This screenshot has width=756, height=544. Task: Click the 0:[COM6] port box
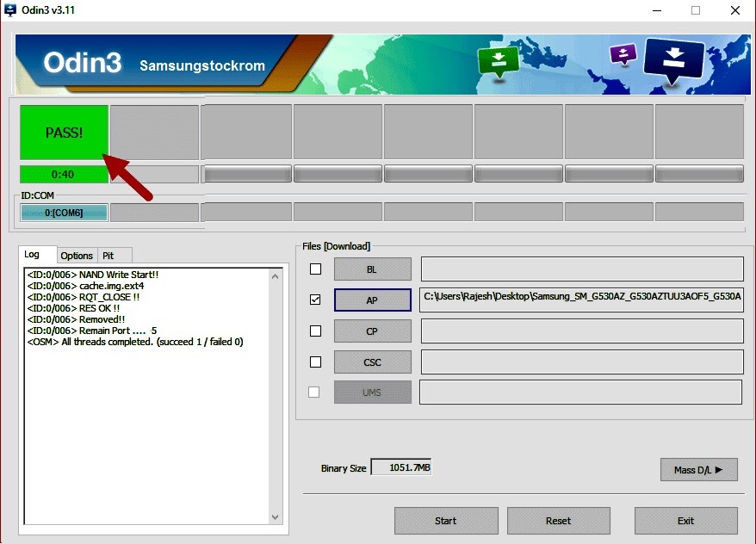click(64, 213)
